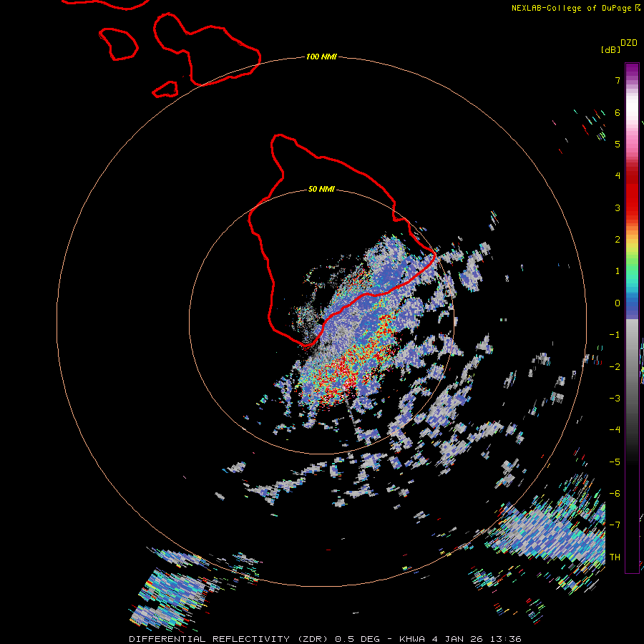Select the "4" value on color scale

[x=618, y=176]
